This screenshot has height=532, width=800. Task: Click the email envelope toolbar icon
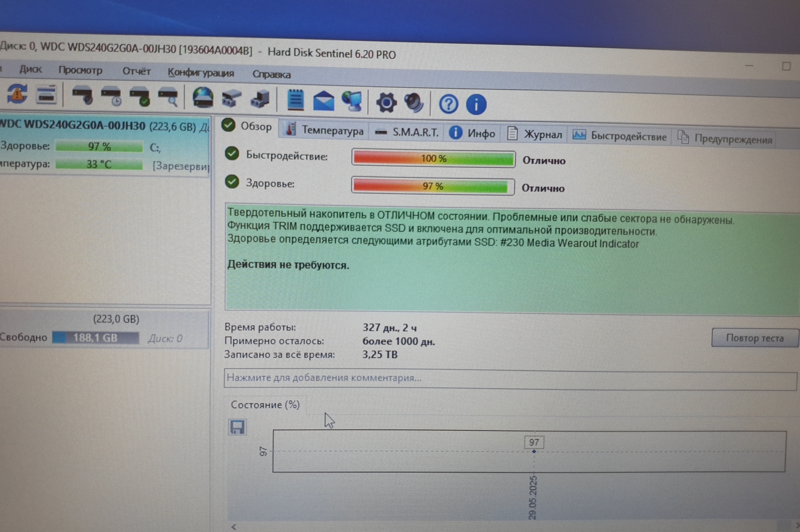(x=323, y=101)
